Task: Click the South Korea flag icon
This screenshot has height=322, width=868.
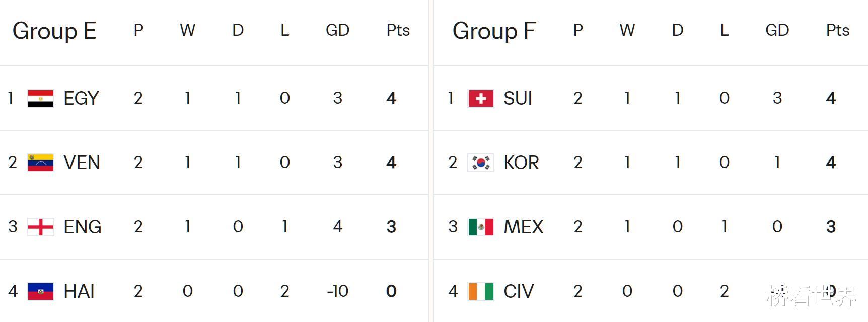Action: [x=481, y=163]
